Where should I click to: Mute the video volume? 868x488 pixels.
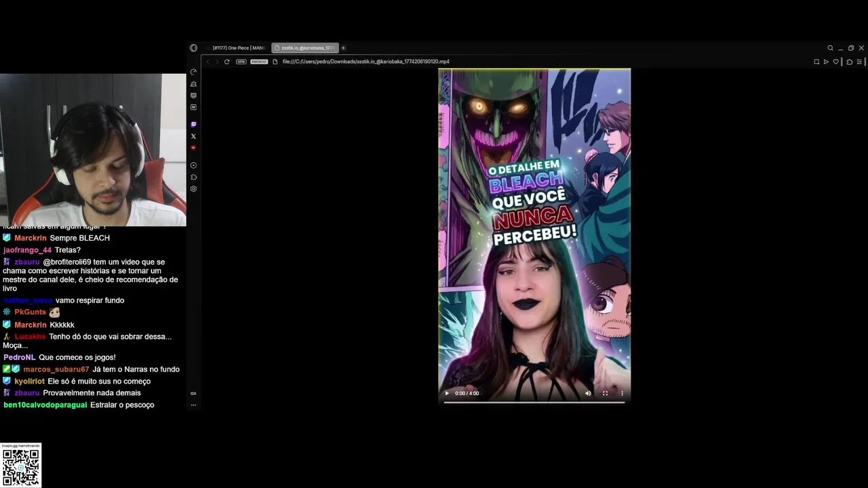(x=588, y=393)
